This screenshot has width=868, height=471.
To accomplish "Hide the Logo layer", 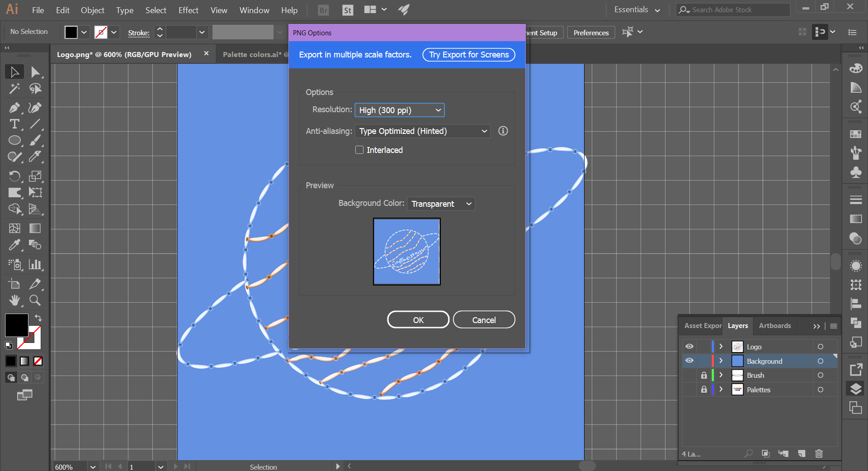I will tap(689, 347).
